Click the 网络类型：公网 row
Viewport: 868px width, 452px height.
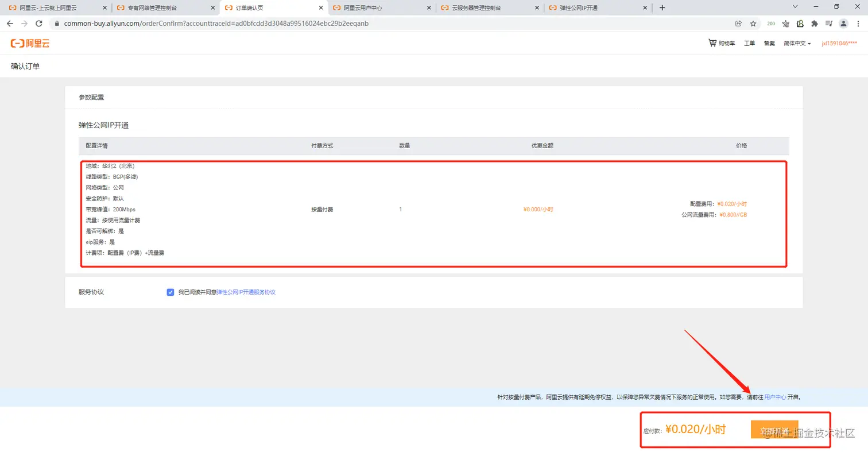click(x=104, y=187)
